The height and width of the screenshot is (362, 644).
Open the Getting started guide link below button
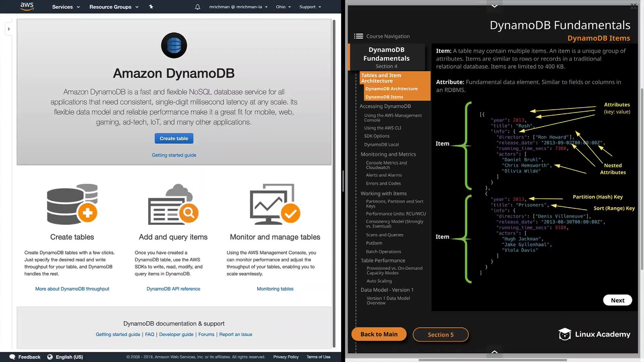click(x=174, y=155)
